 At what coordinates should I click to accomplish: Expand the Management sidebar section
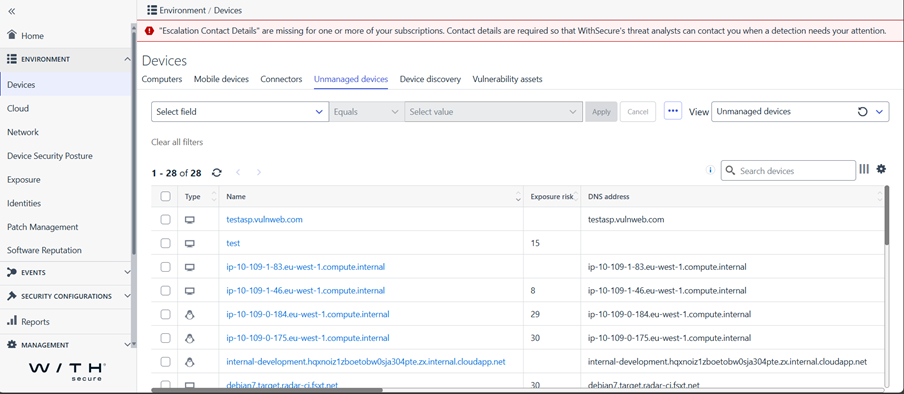click(x=127, y=345)
